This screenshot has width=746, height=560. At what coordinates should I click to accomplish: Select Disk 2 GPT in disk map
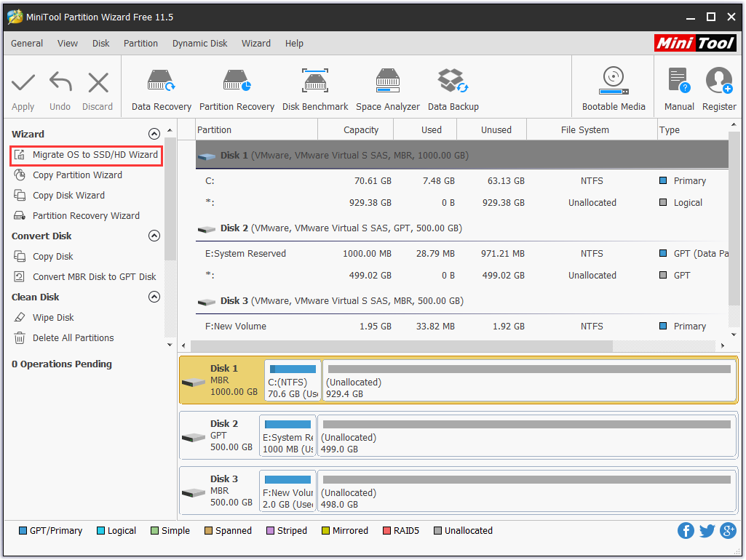coord(219,436)
